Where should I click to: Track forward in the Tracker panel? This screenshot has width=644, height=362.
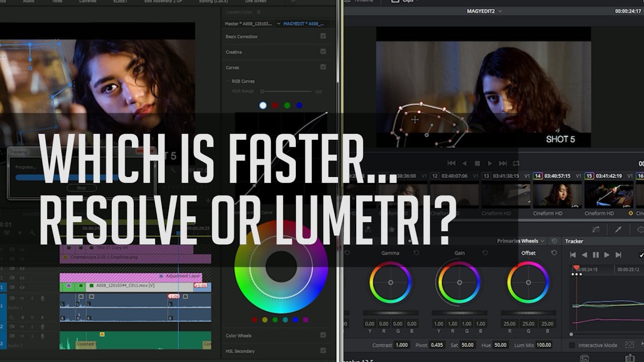coord(607,255)
